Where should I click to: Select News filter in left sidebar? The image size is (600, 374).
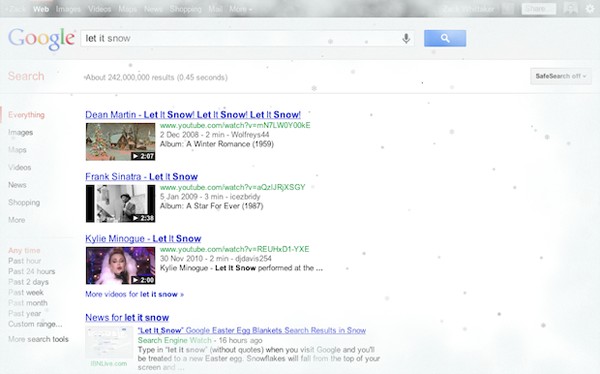pyautogui.click(x=17, y=185)
